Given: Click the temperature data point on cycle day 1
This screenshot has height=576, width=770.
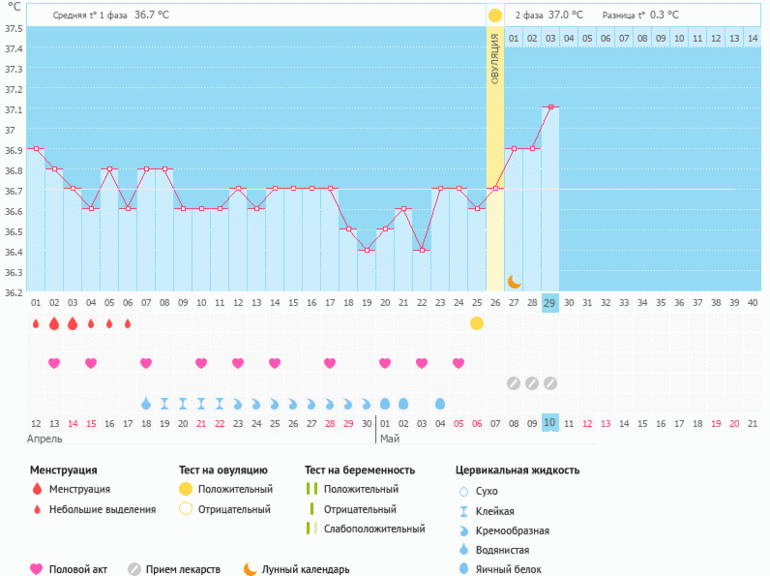Looking at the screenshot, I should click(36, 148).
